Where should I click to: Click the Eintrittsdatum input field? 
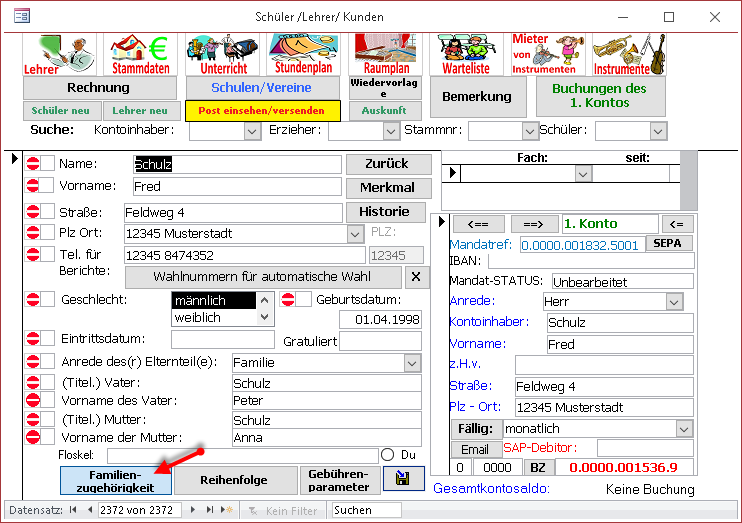click(x=229, y=341)
